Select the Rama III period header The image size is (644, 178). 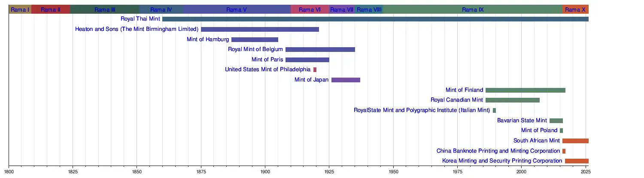point(105,9)
